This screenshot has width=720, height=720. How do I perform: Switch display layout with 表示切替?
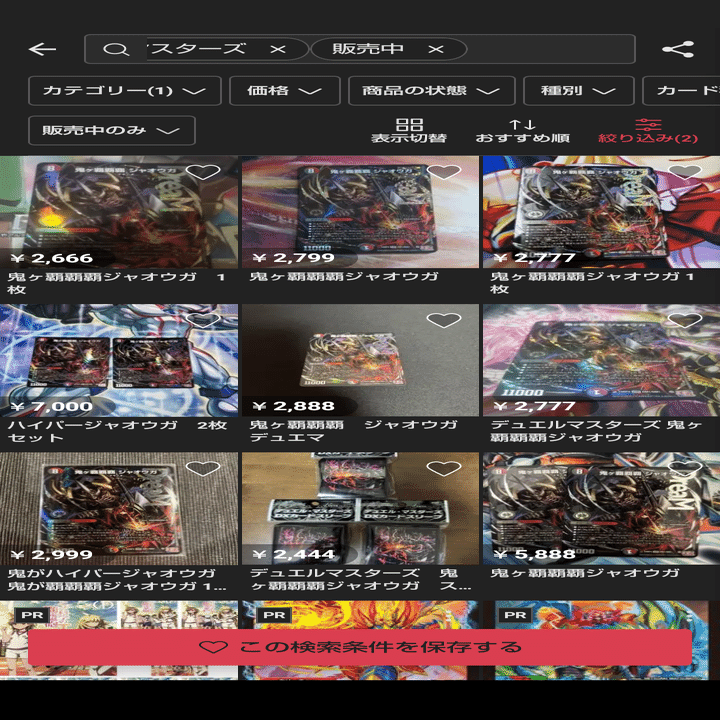pyautogui.click(x=409, y=131)
